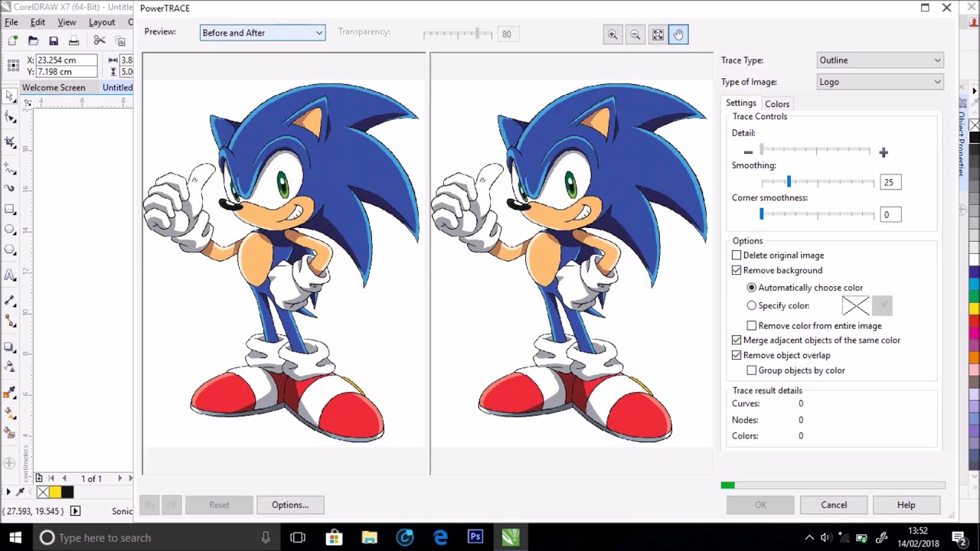Viewport: 980px width, 551px height.
Task: Switch to the Colors tab
Action: pos(776,104)
